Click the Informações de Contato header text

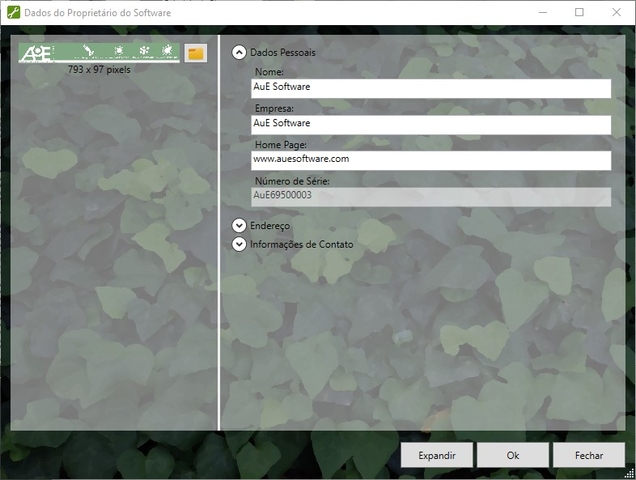pos(301,244)
